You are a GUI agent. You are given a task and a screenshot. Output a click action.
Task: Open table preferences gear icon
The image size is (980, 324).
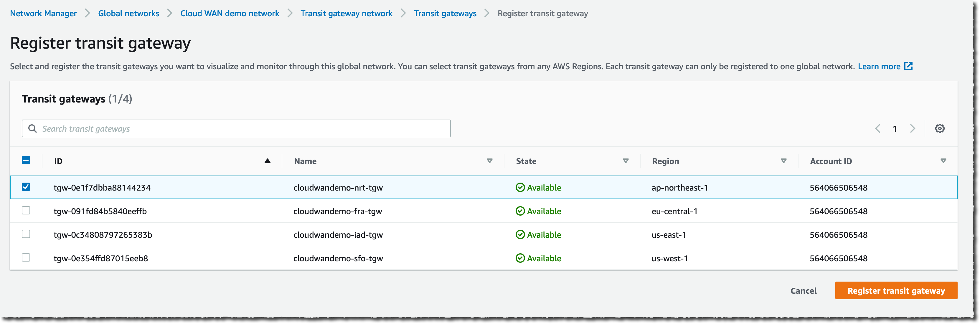click(939, 128)
